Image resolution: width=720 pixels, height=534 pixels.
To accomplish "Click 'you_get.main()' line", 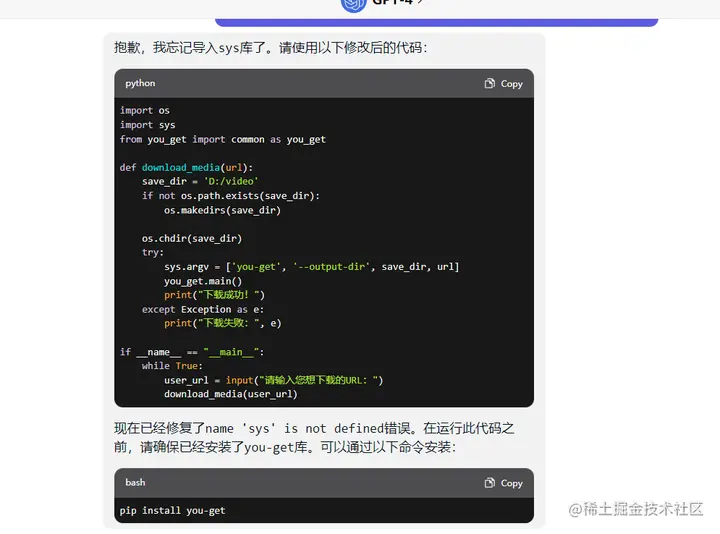I will click(x=203, y=281).
